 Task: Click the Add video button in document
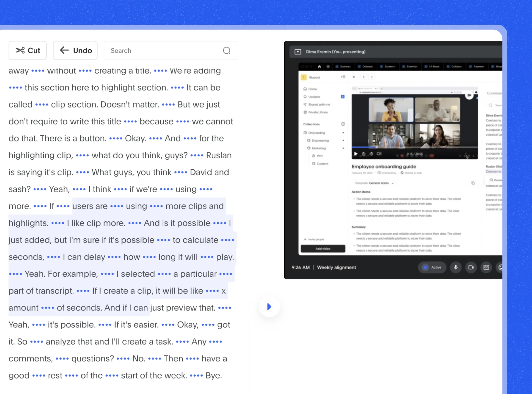click(x=322, y=248)
